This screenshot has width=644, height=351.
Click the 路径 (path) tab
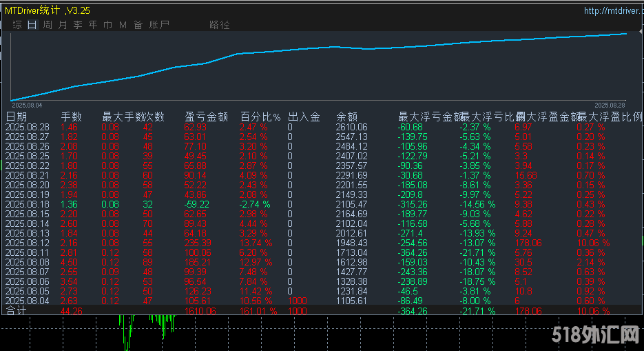[x=220, y=25]
